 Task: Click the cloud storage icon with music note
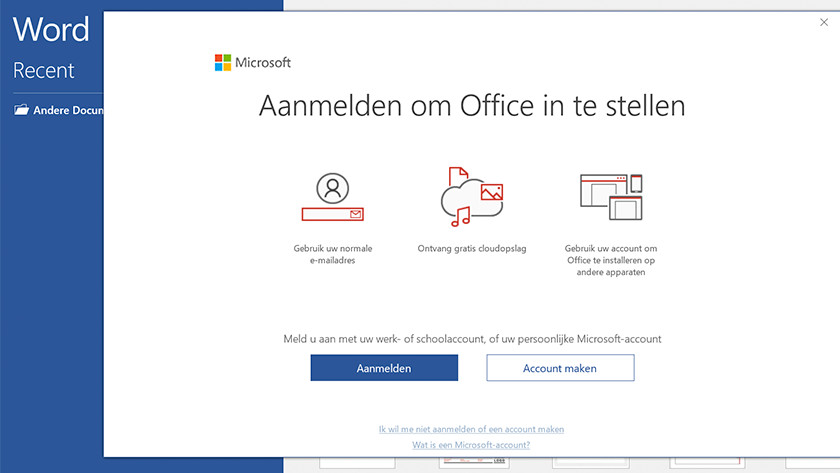[x=470, y=197]
